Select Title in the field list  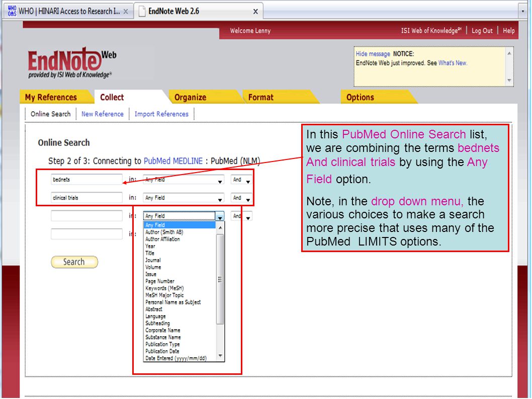click(180, 253)
